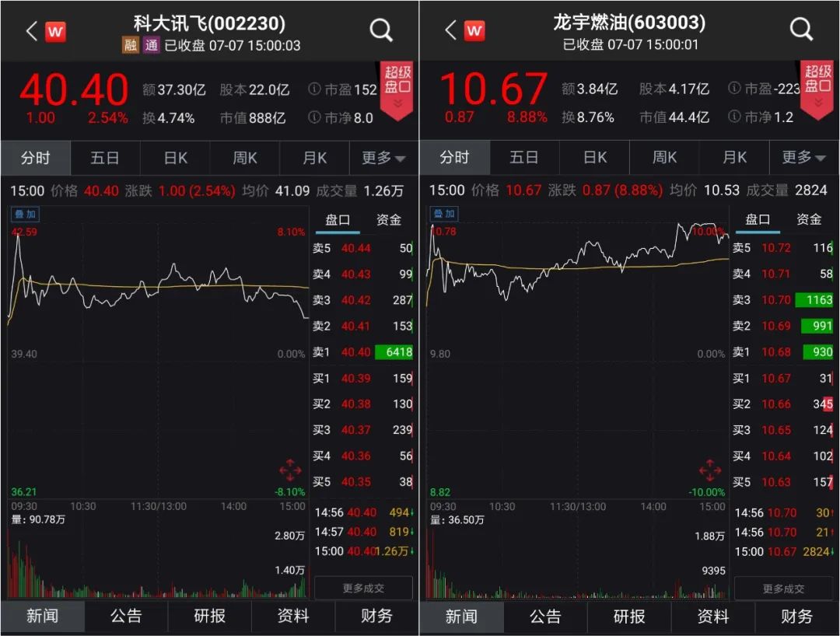This screenshot has width=840, height=636.
Task: Open the 更多 chart dropdown for 科大讯飞
Action: 383,158
